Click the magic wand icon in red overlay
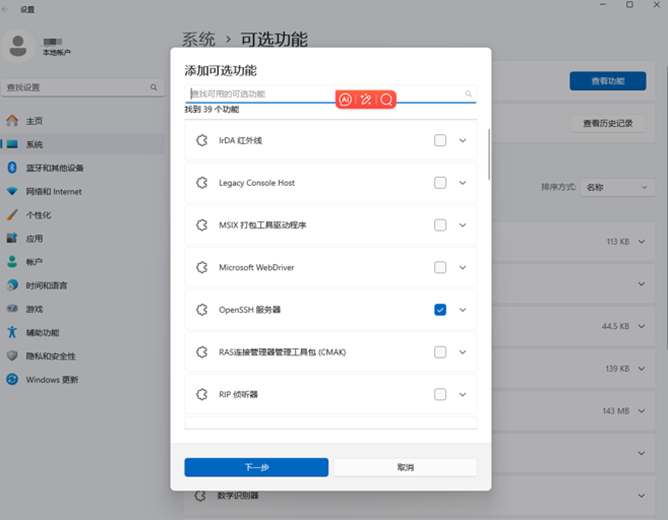This screenshot has height=520, width=668. point(366,100)
